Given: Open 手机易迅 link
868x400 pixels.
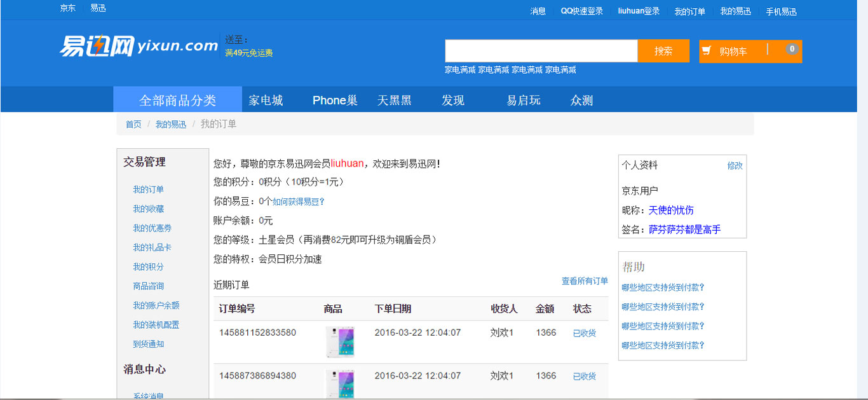Looking at the screenshot, I should pos(781,11).
